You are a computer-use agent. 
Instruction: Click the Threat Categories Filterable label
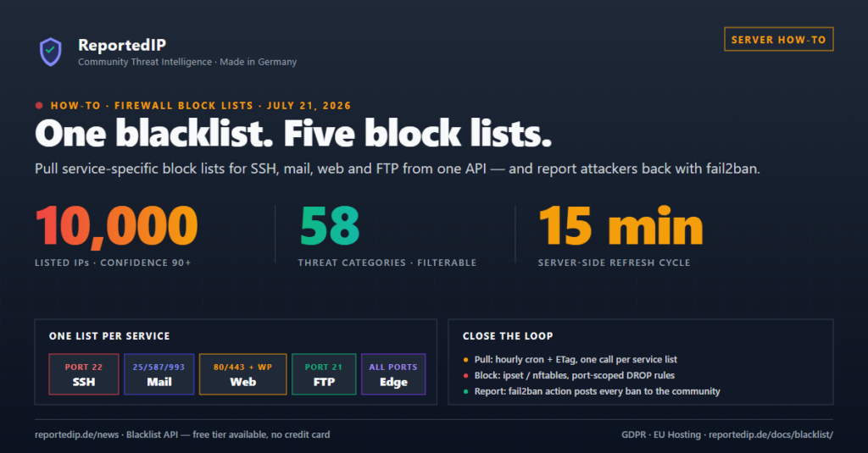click(387, 262)
